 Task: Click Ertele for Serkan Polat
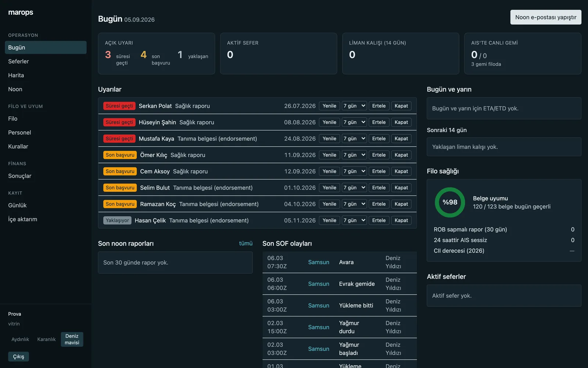(379, 106)
